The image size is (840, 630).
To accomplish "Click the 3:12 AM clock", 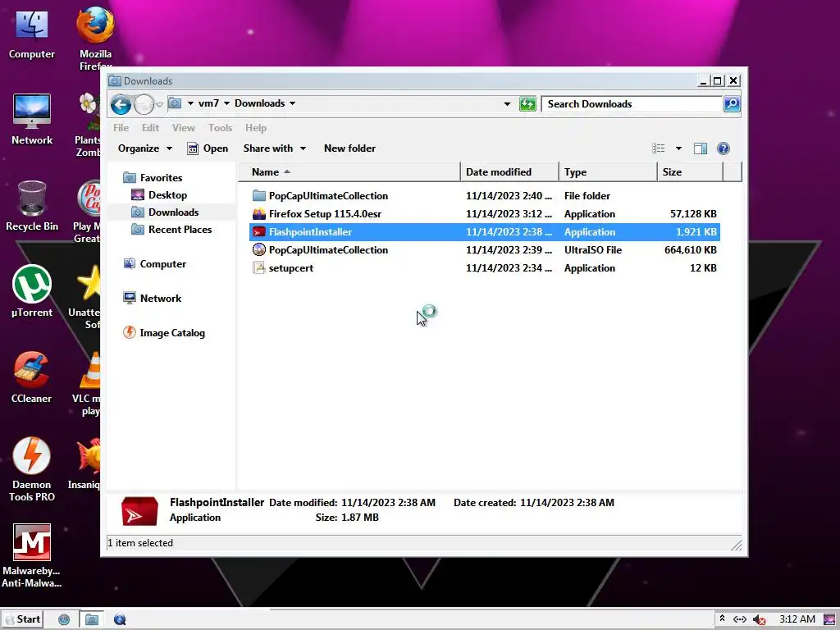I will tap(797, 619).
